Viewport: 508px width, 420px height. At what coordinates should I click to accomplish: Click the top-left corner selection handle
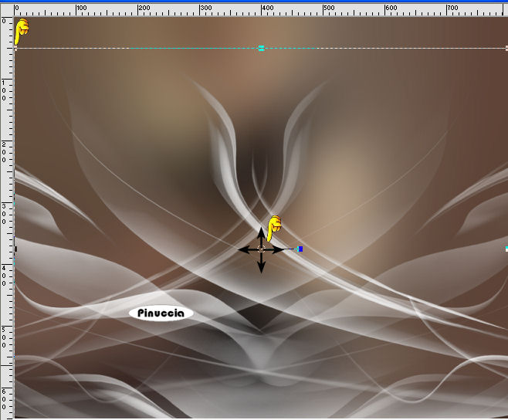pyautogui.click(x=15, y=49)
